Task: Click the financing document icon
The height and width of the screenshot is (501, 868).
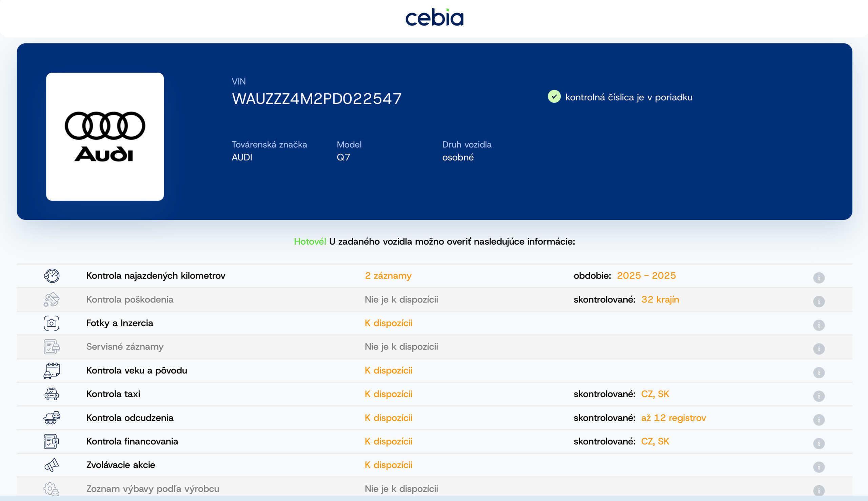Action: pos(52,442)
